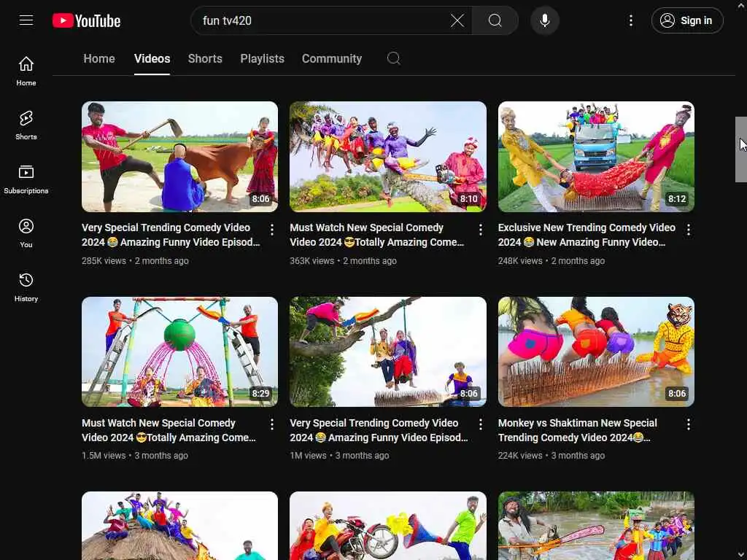Image resolution: width=747 pixels, height=560 pixels.
Task: Open more options for 285K views video
Action: click(272, 230)
